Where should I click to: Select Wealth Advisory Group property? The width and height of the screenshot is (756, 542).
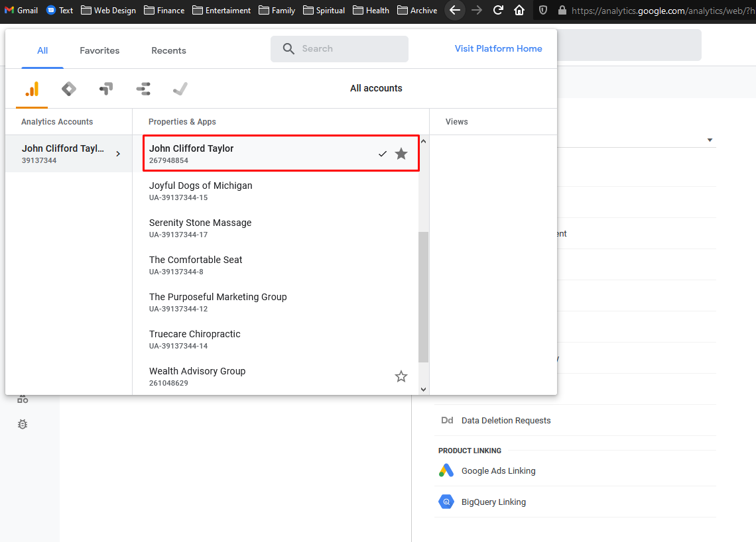point(276,376)
